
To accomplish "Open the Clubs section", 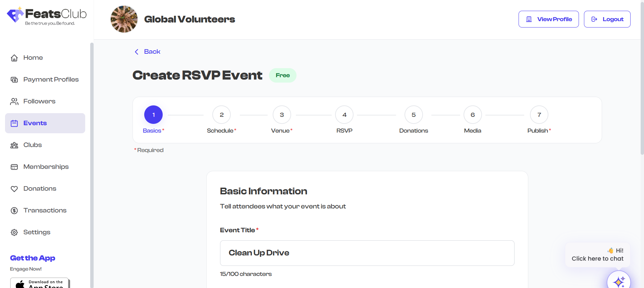I will click(x=45, y=145).
